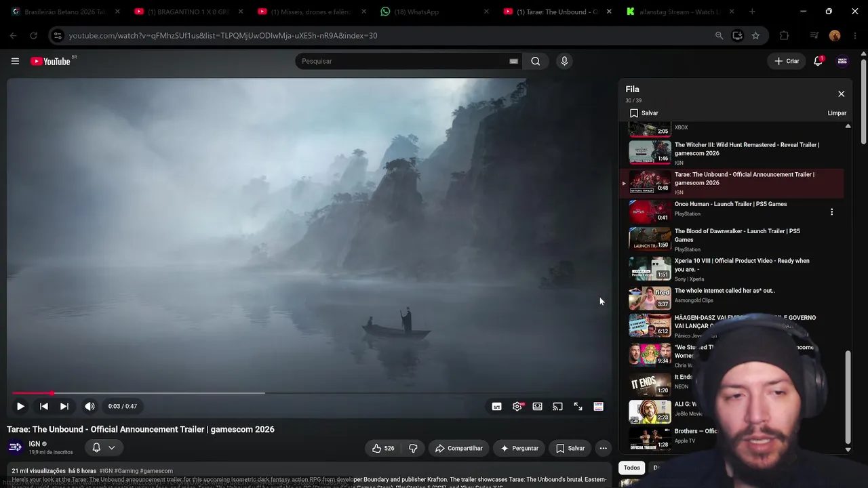Open the browser profile avatar

(835, 35)
